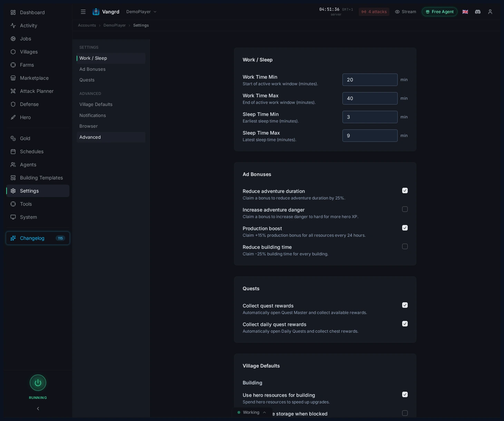
Task: Open the user profile icon top right
Action: point(490,12)
